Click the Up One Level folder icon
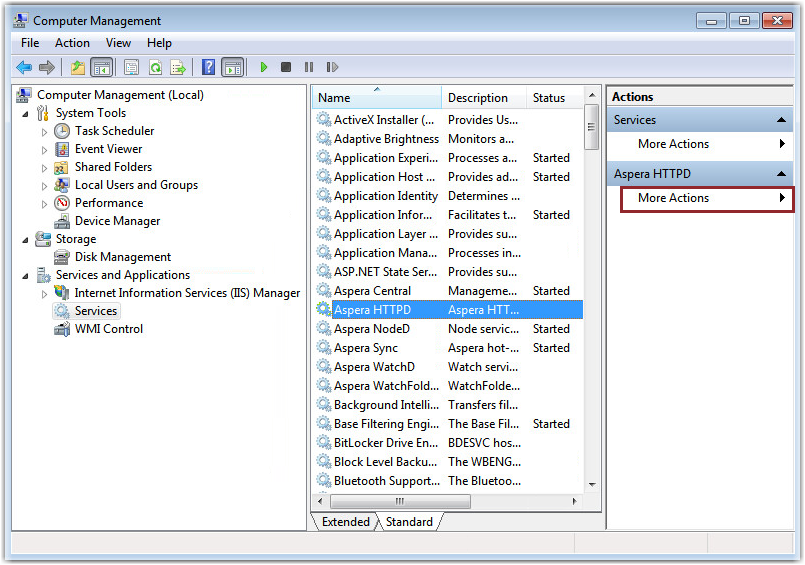The image size is (805, 565). click(x=78, y=67)
